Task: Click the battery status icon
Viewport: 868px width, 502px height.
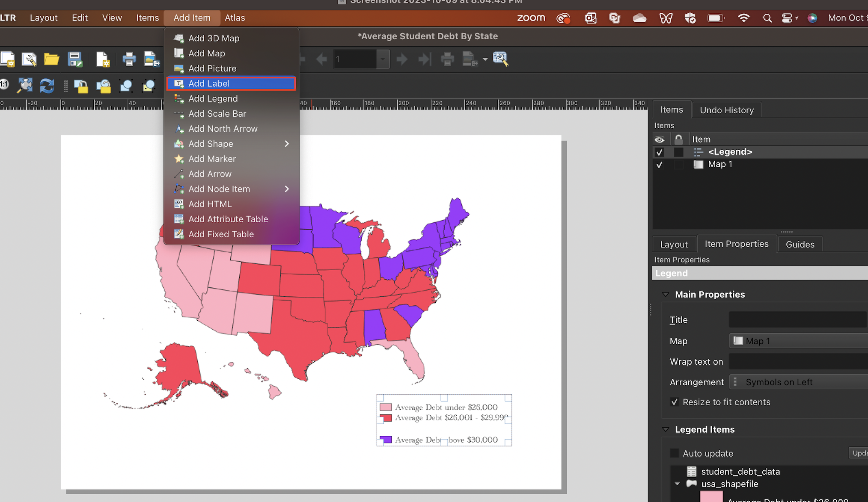Action: 716,18
